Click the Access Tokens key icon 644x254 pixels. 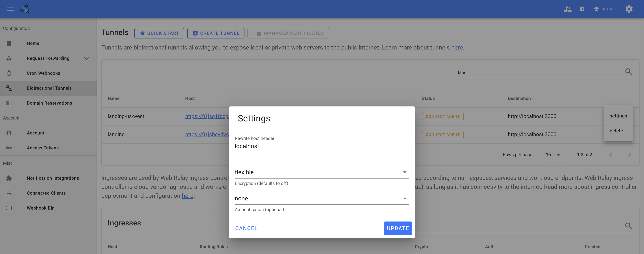[x=9, y=148]
